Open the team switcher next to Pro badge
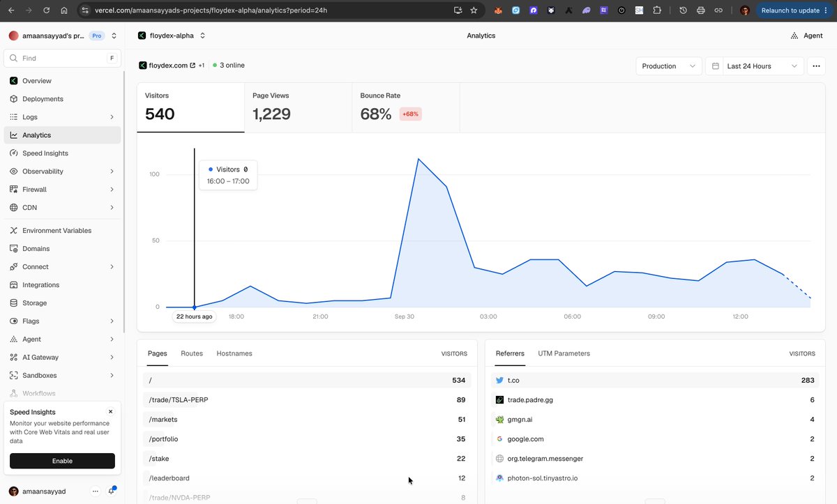 click(x=114, y=36)
